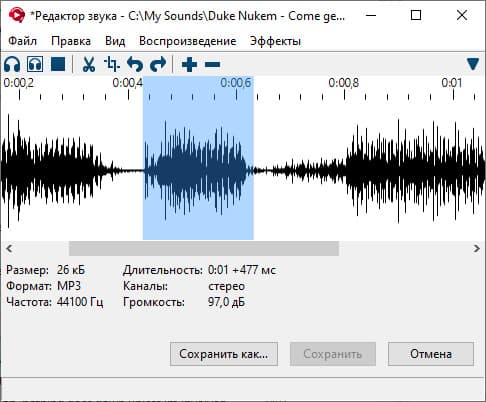Redo the last undone edit
This screenshot has height=402, width=486.
point(158,64)
